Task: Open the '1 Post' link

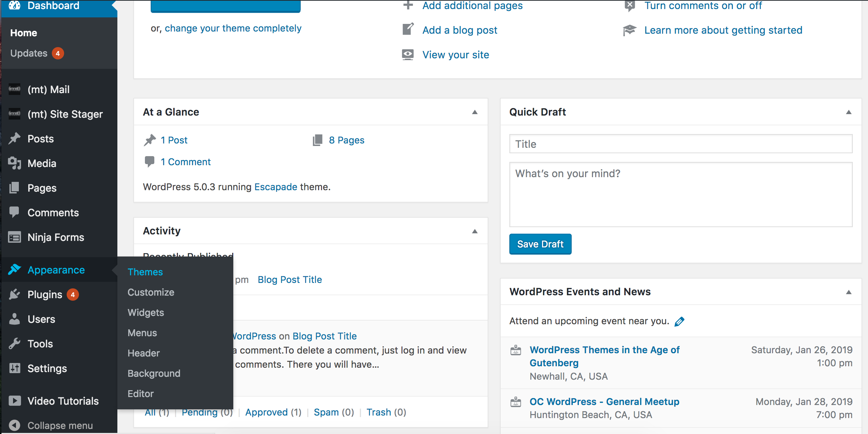Action: point(174,140)
